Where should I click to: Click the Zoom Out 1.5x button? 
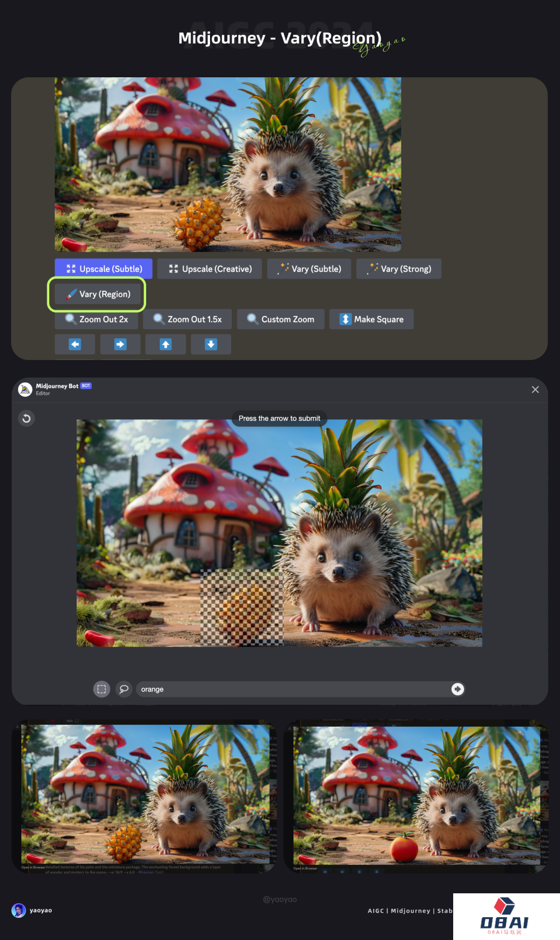click(188, 319)
